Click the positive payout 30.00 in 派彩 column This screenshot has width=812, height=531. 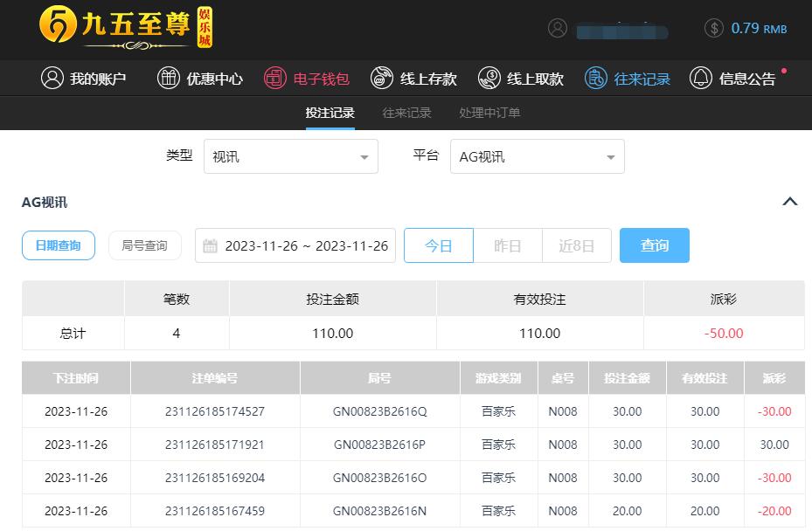point(774,445)
